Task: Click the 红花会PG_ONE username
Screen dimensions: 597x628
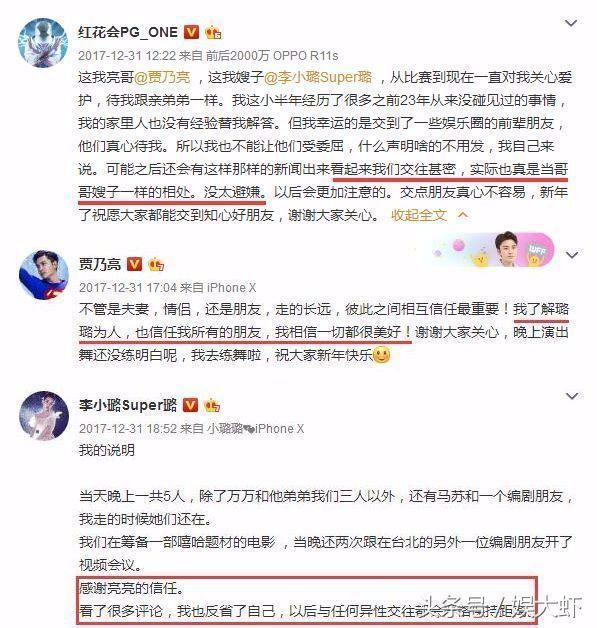Action: point(128,32)
